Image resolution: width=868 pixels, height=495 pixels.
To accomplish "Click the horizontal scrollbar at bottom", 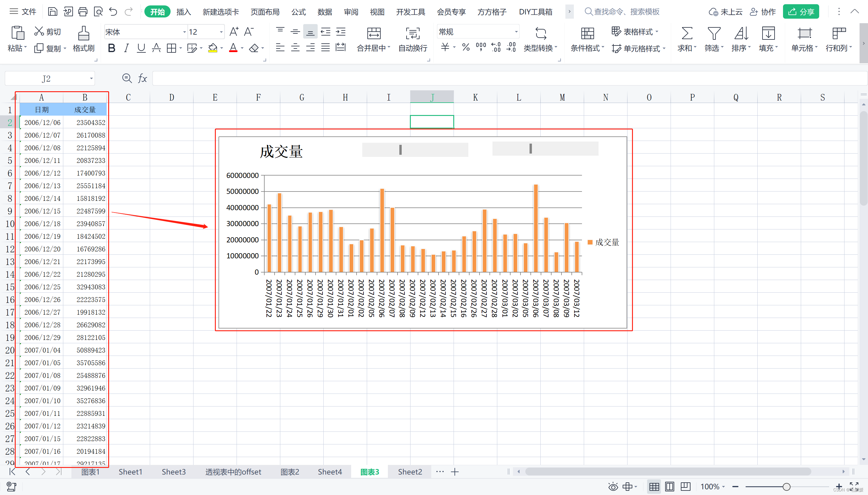I will coord(668,472).
